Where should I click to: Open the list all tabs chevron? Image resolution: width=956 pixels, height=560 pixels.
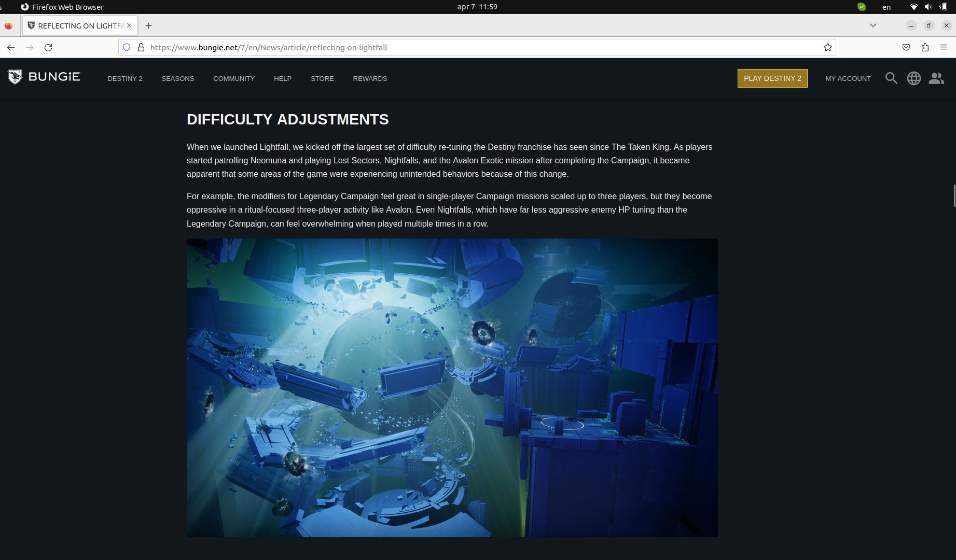(873, 25)
